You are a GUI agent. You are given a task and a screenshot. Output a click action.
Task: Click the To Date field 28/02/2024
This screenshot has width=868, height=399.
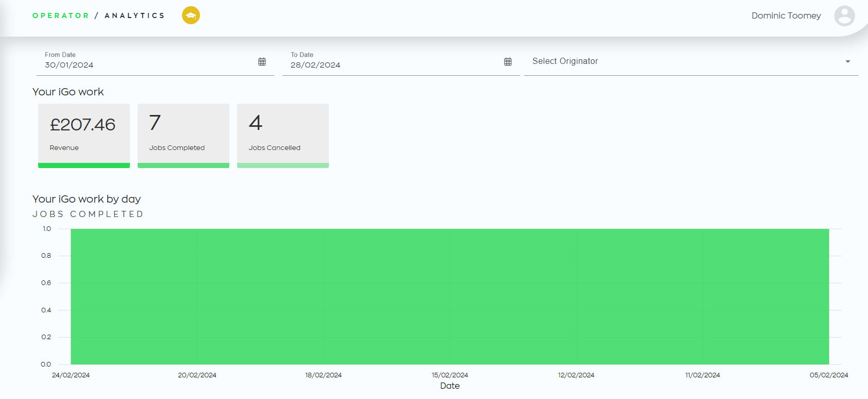click(x=401, y=62)
